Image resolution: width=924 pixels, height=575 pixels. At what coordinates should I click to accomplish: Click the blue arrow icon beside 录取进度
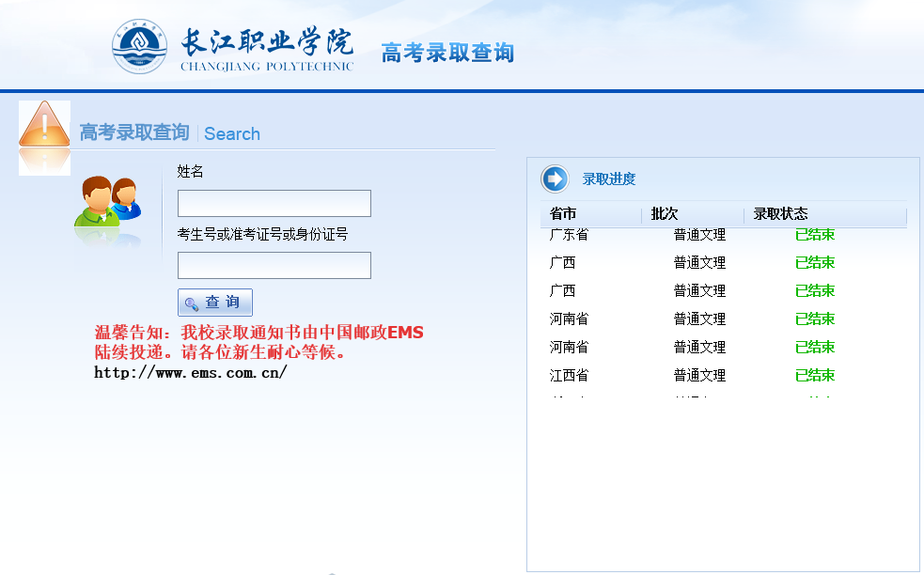(555, 179)
